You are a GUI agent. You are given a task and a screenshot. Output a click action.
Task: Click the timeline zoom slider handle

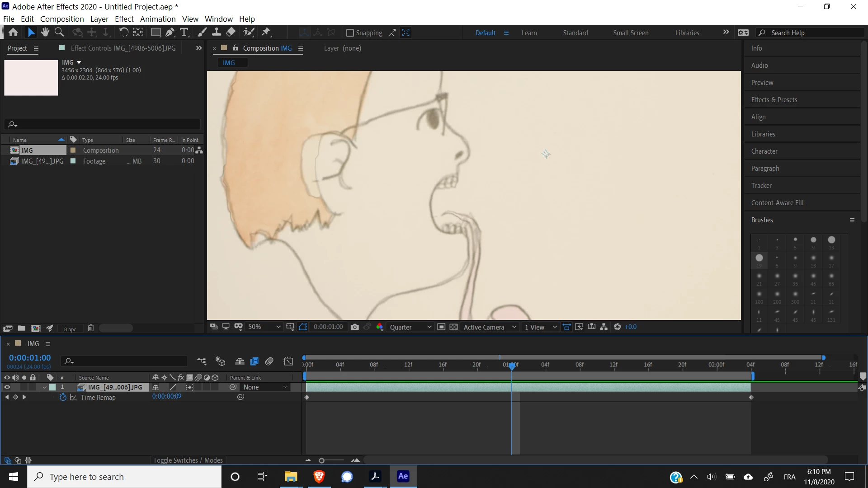(x=321, y=460)
